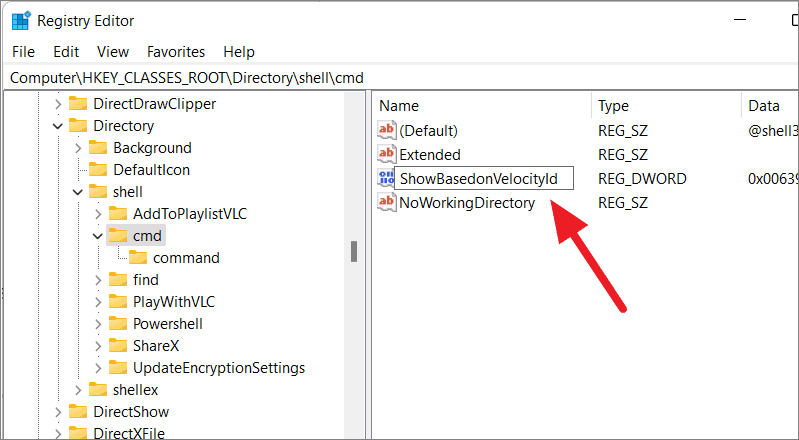This screenshot has width=799, height=440.
Task: Click the registry path address bar
Action: coord(403,78)
